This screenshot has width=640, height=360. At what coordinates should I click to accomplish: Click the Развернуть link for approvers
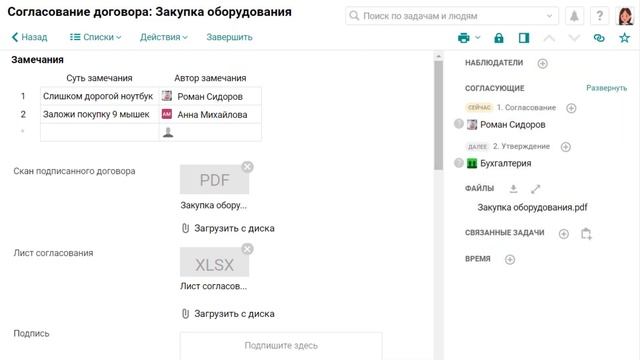(607, 88)
